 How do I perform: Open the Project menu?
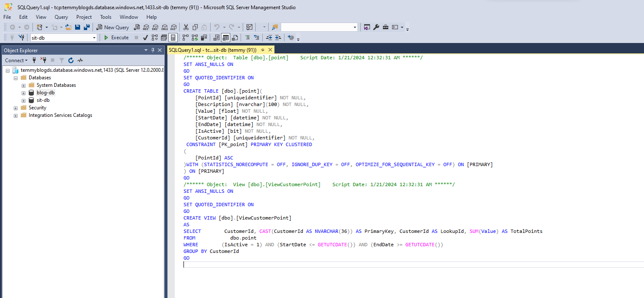(84, 17)
